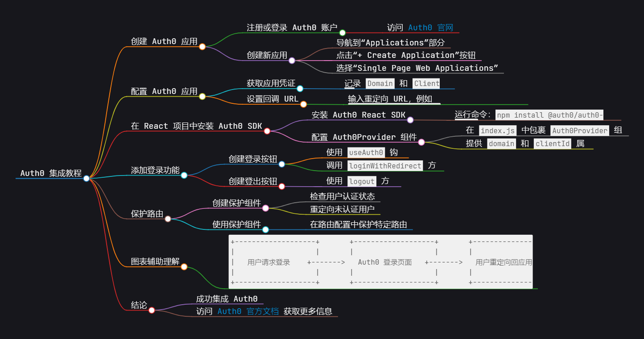Select the 选择“Single Page Web Applications” text
Screen dimensions: 644x339
pyautogui.click(x=417, y=68)
